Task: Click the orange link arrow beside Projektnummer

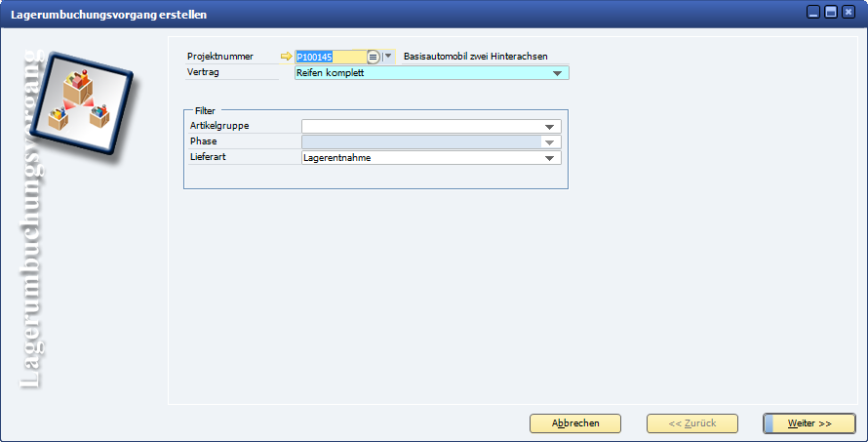Action: [x=286, y=57]
